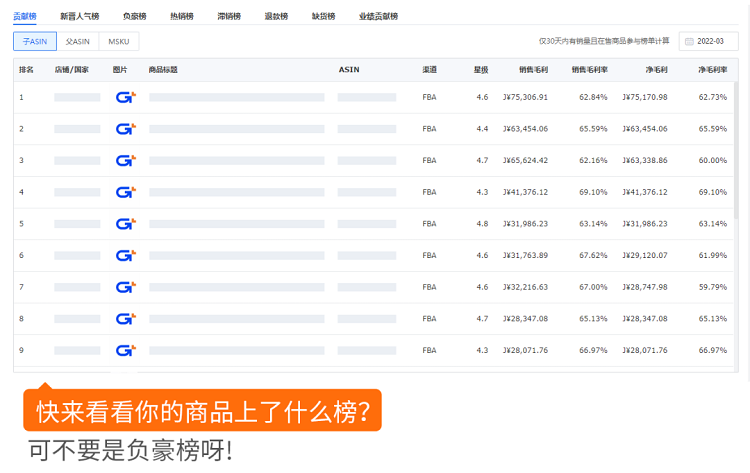Click the 净毛利率 column header
The height and width of the screenshot is (473, 750).
point(712,70)
